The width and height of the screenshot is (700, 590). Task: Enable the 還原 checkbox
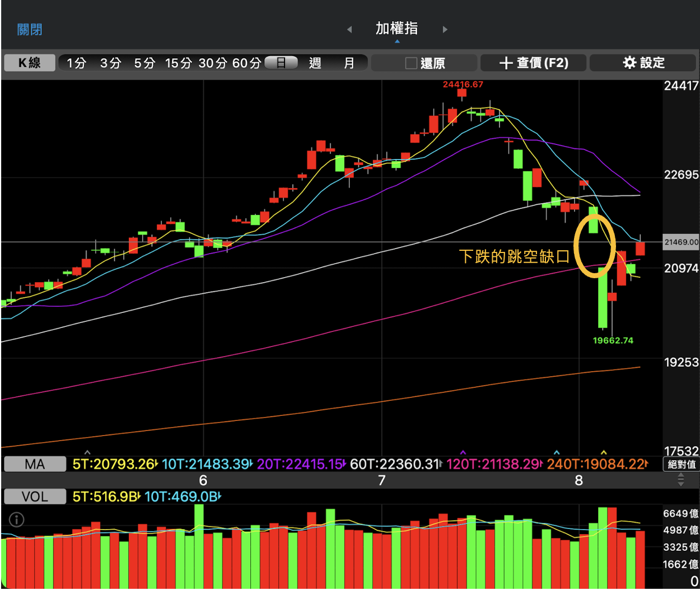click(411, 63)
